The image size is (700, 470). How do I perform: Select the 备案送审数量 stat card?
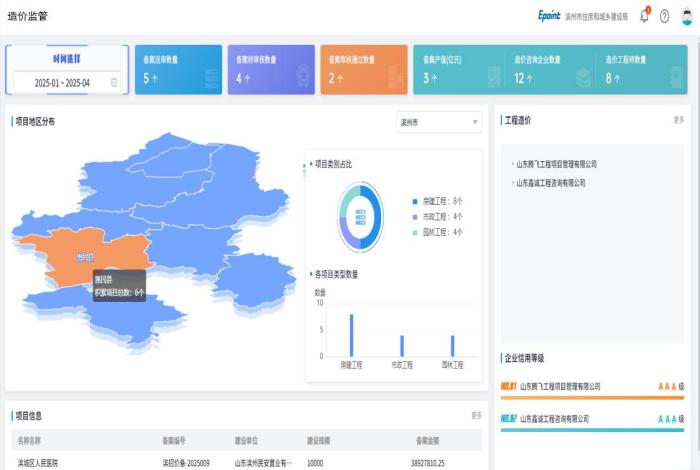[179, 69]
